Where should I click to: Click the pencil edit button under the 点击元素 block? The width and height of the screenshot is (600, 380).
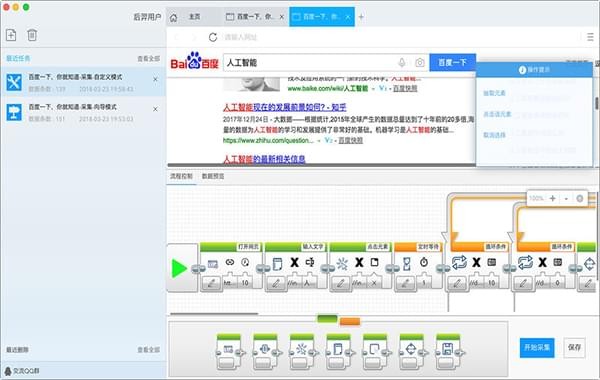(341, 283)
